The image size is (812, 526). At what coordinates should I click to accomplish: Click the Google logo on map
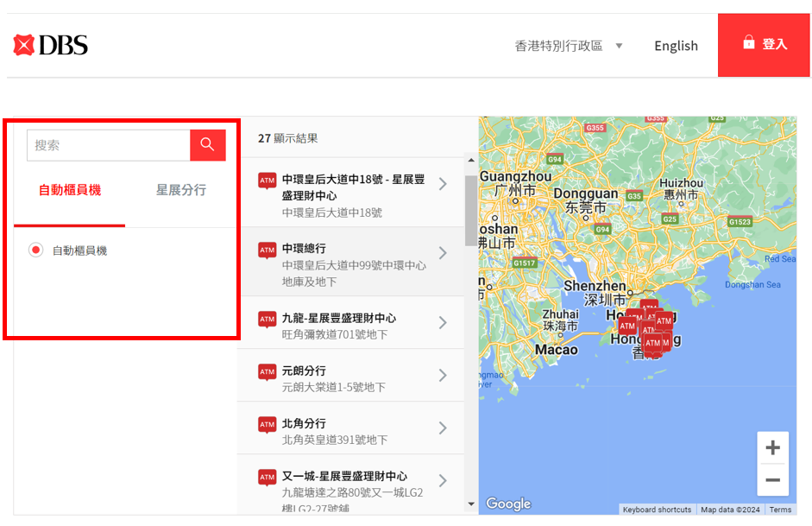click(x=508, y=504)
